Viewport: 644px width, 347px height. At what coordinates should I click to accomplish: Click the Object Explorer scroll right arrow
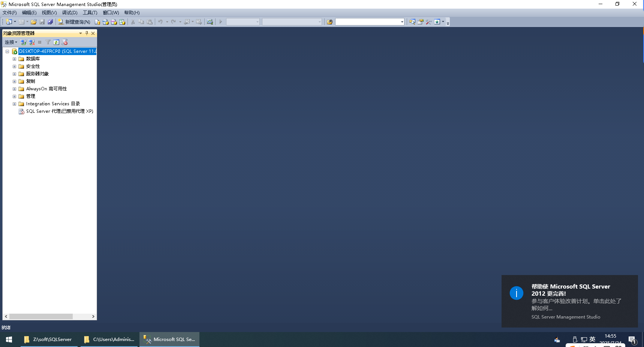[93, 317]
